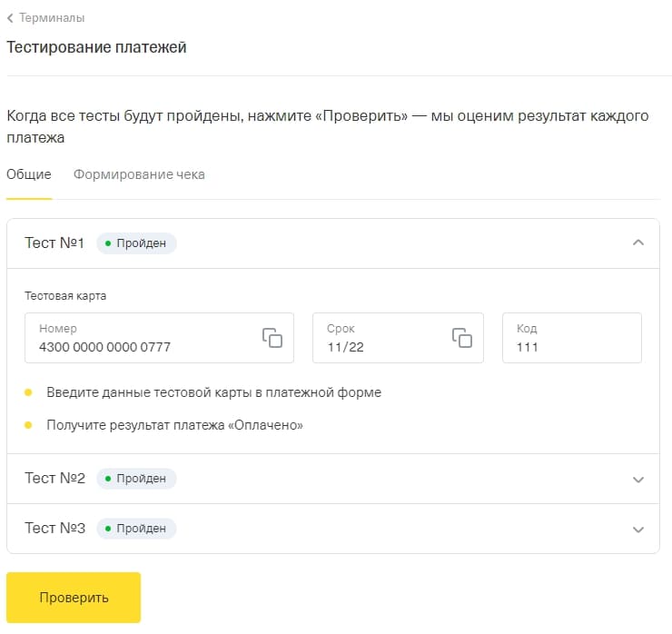Viewport: 672px width, 634px height.
Task: Click the Тест №2 title text
Action: pos(54,479)
